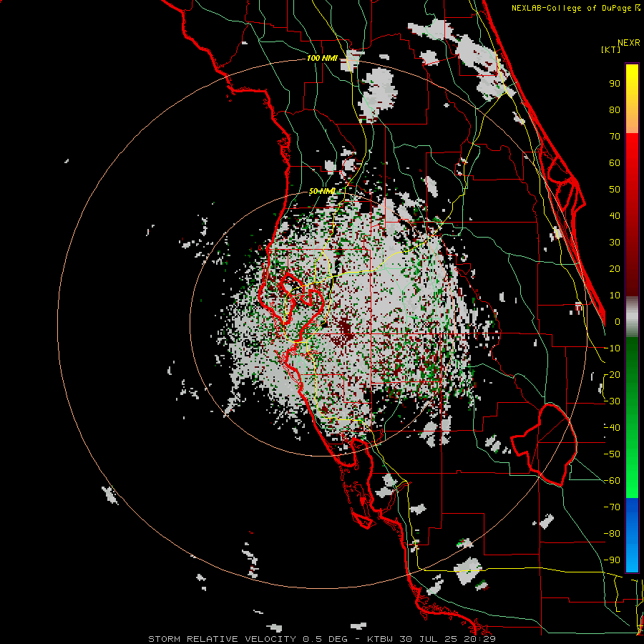Viewport: 644px width, 644px height.
Task: Pick the blue band near -80 knots
Action: point(632,534)
